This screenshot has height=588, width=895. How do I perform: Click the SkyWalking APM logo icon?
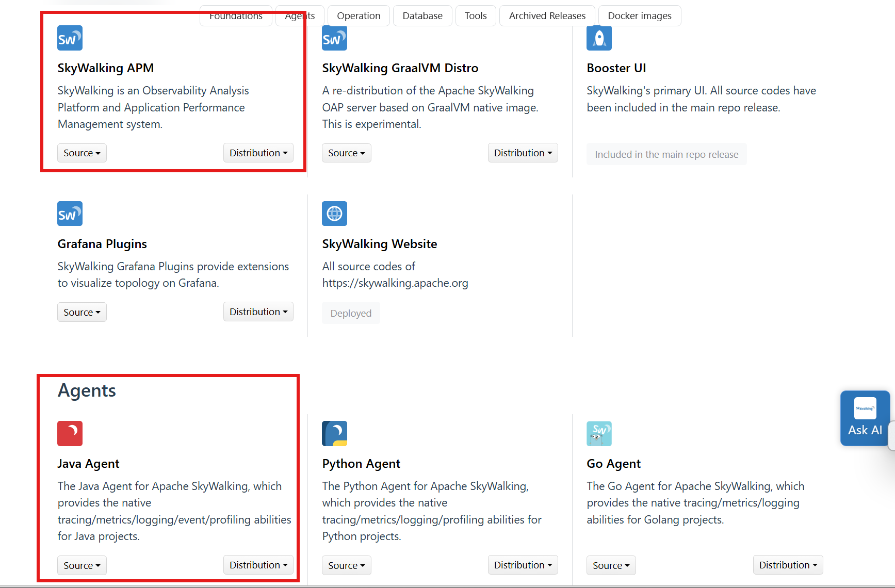70,38
